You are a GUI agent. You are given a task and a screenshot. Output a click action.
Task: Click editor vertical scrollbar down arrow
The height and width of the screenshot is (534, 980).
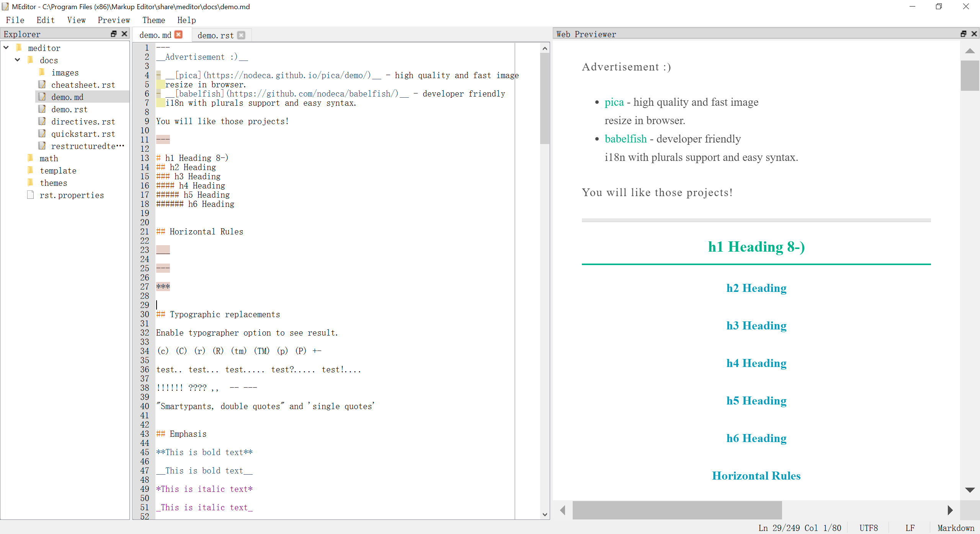tap(545, 514)
